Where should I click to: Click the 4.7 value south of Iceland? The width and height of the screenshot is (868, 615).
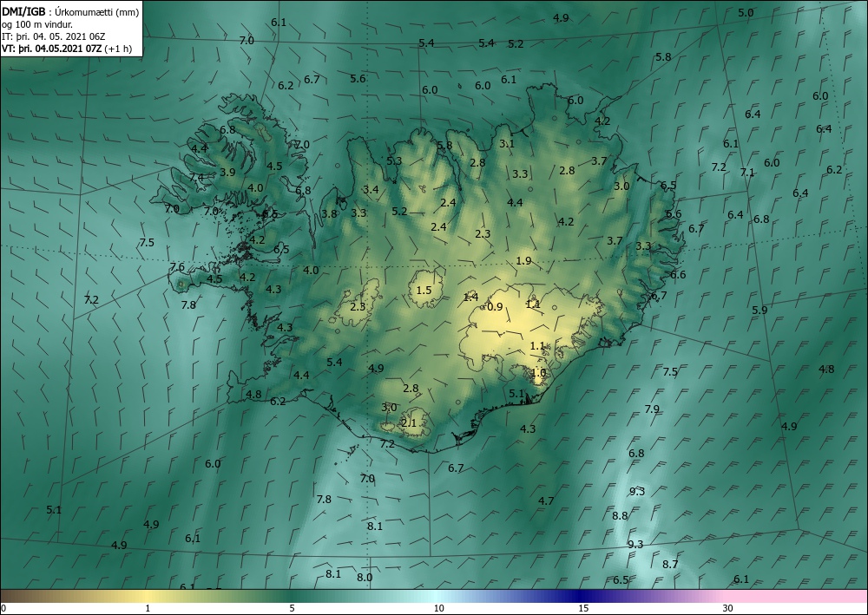(546, 501)
